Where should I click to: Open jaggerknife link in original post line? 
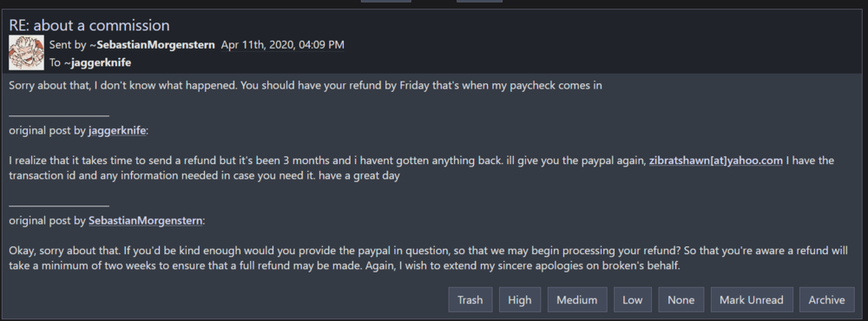(117, 131)
